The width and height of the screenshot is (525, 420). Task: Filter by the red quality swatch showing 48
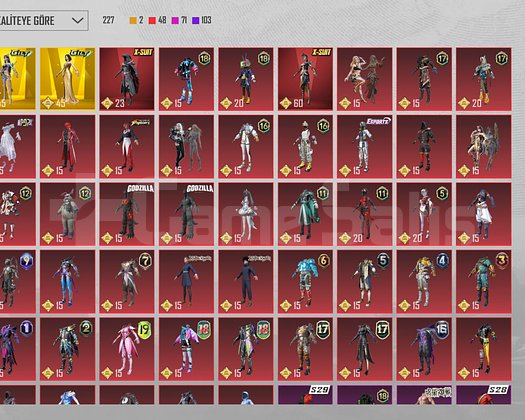pos(157,20)
